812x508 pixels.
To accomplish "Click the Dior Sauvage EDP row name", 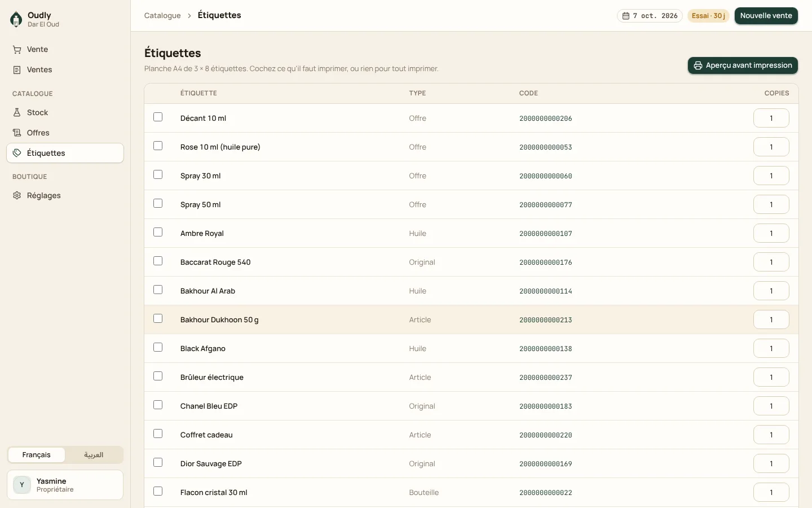I will [211, 464].
